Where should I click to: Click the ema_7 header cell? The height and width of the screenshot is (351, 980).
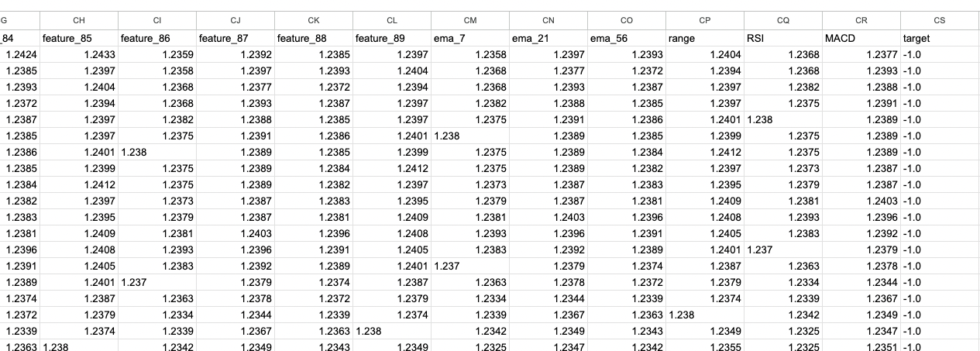tap(470, 37)
